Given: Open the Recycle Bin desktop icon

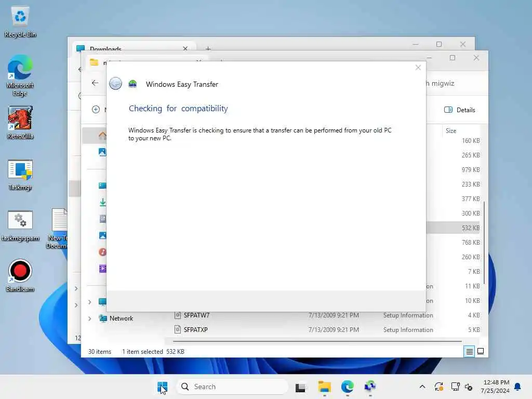Looking at the screenshot, I should tap(20, 21).
